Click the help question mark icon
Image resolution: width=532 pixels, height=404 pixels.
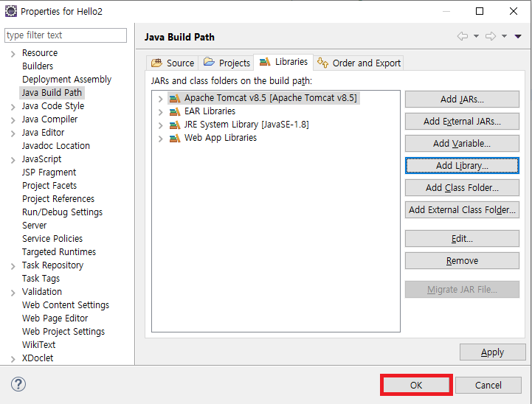click(18, 384)
